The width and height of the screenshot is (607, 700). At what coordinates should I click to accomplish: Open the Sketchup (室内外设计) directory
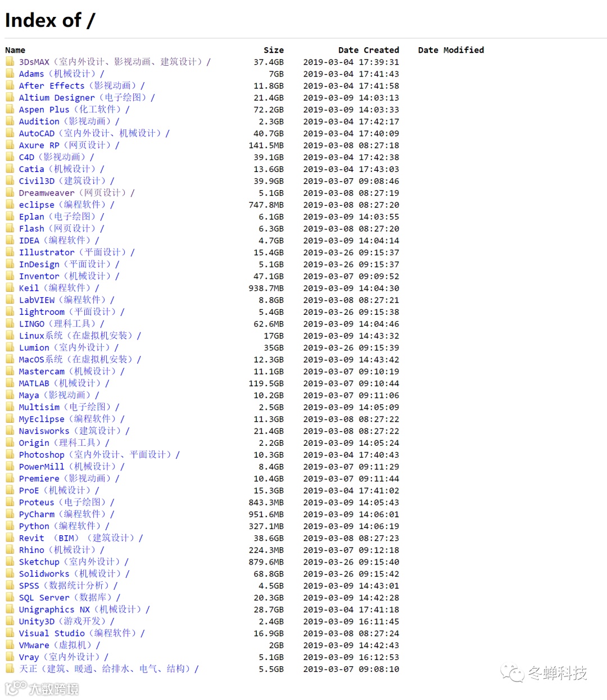pos(74,562)
